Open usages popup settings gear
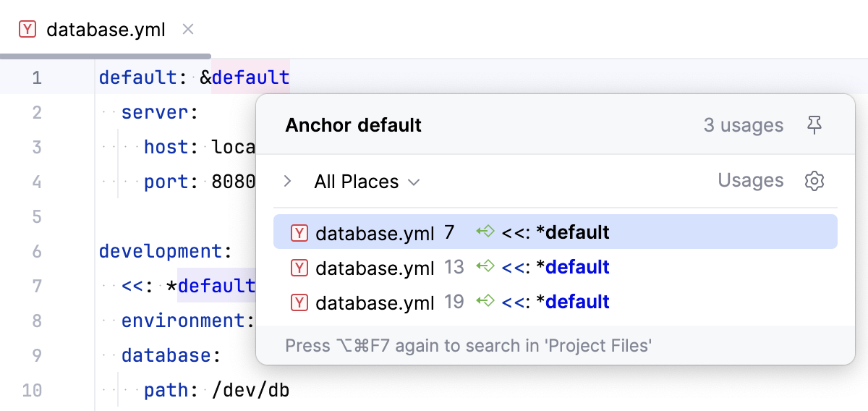This screenshot has height=411, width=868. [x=814, y=181]
